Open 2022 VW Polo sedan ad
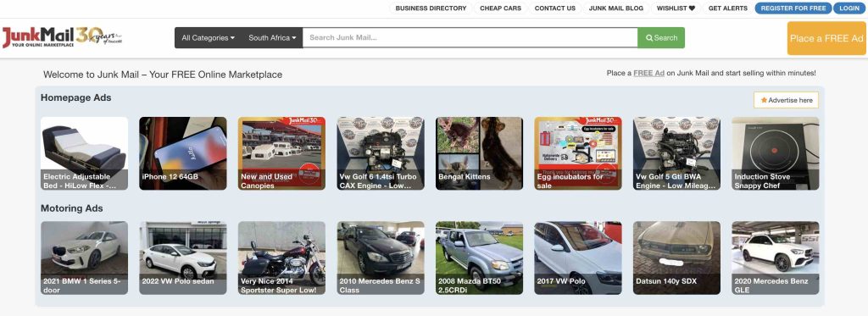 pos(183,258)
